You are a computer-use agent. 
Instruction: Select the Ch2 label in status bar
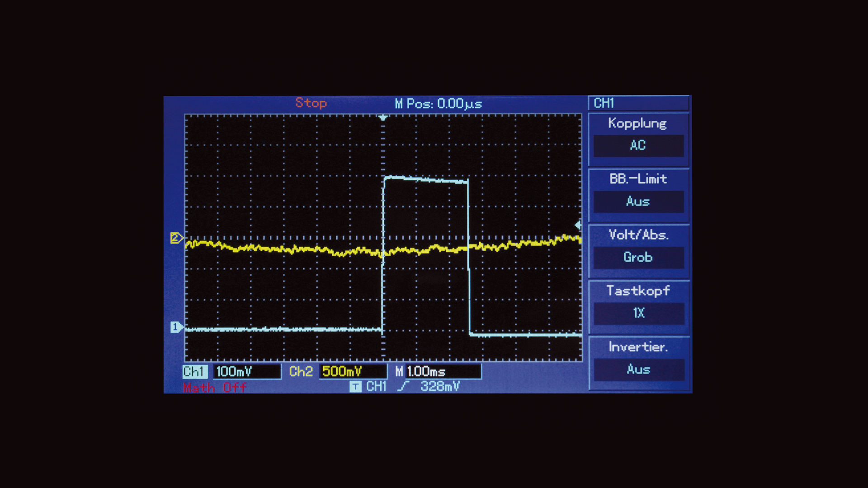301,371
